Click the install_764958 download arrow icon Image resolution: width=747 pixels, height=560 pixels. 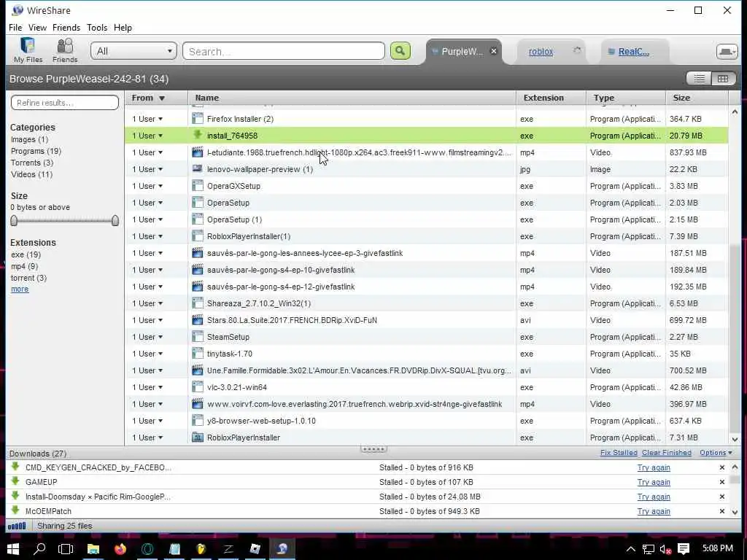point(197,135)
